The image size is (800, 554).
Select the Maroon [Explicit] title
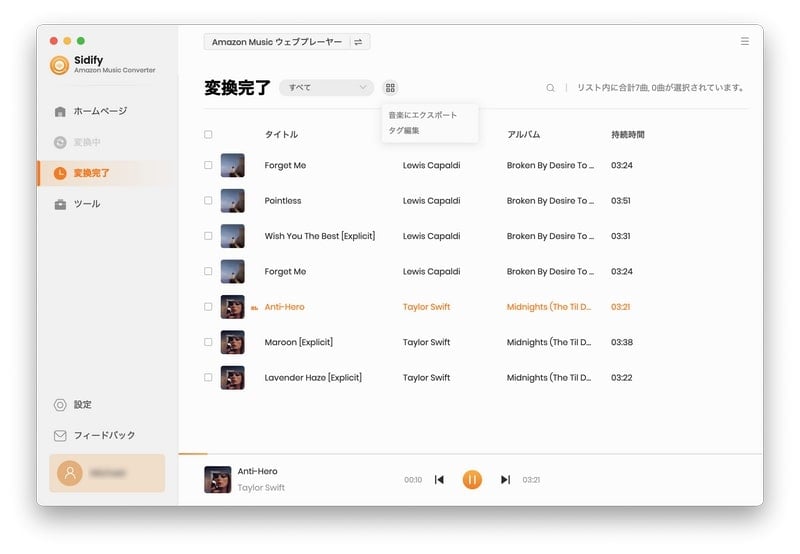[x=298, y=342]
